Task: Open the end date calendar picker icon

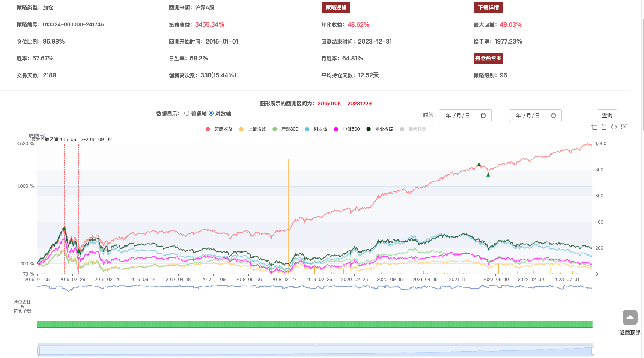Action: point(554,116)
